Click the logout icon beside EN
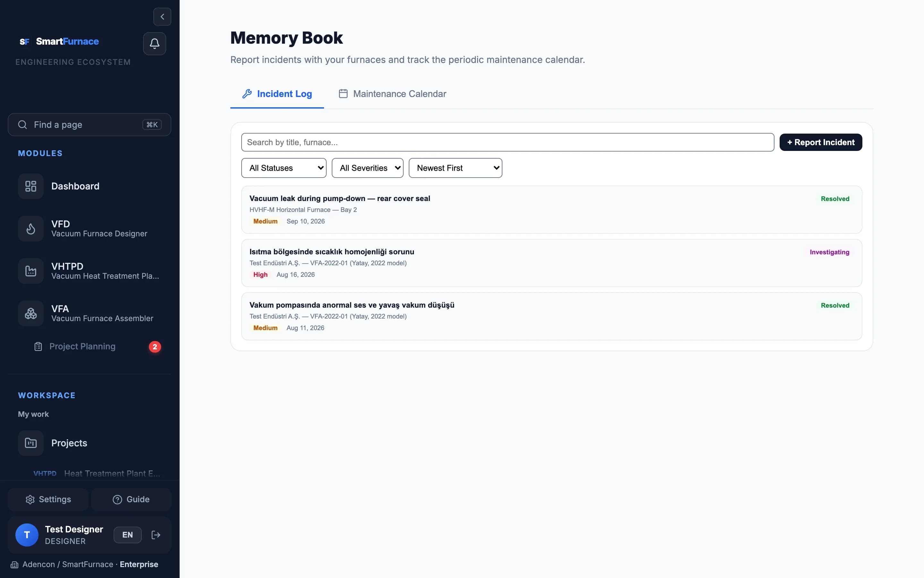This screenshot has width=924, height=578. 156,535
